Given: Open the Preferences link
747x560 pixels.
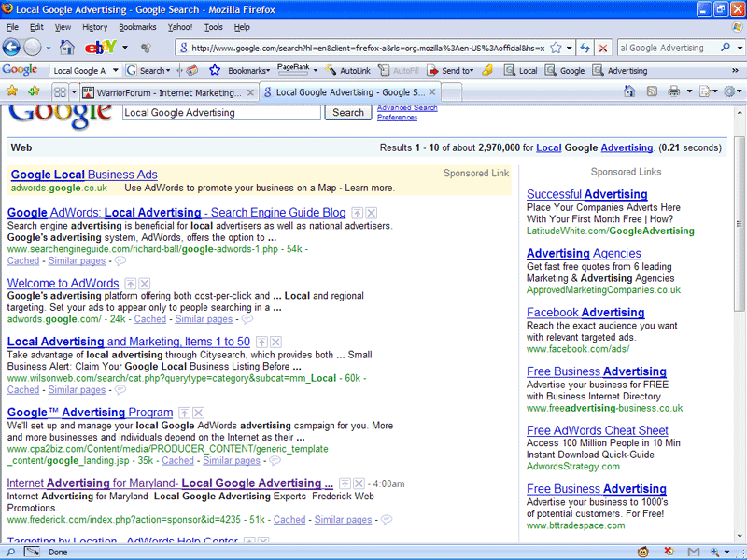Looking at the screenshot, I should point(398,118).
